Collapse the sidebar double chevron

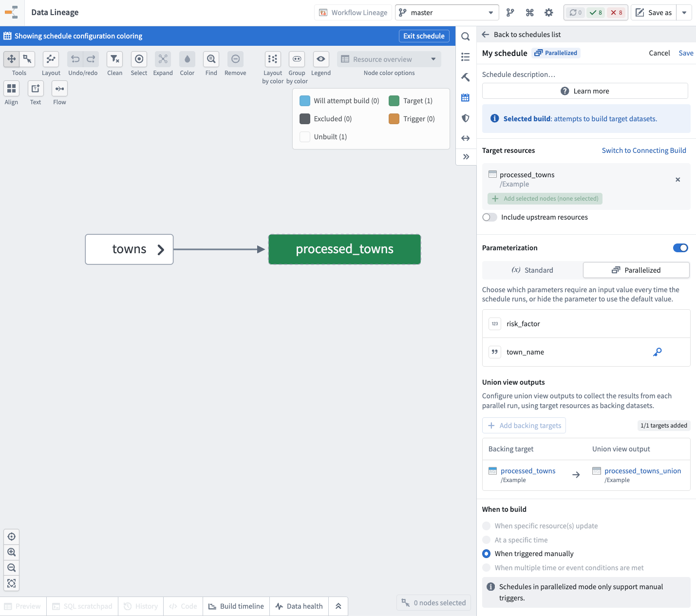click(466, 157)
